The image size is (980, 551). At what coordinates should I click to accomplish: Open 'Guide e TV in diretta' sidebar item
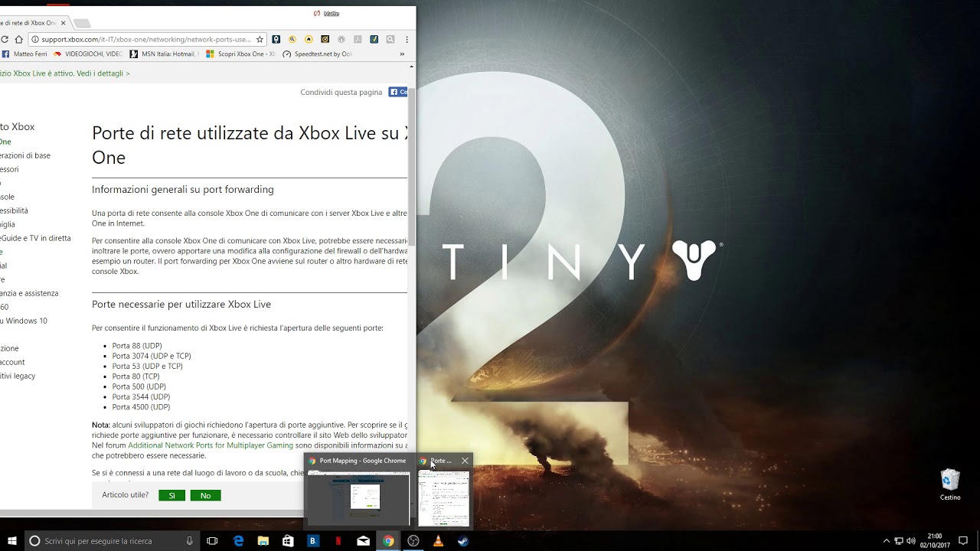35,238
